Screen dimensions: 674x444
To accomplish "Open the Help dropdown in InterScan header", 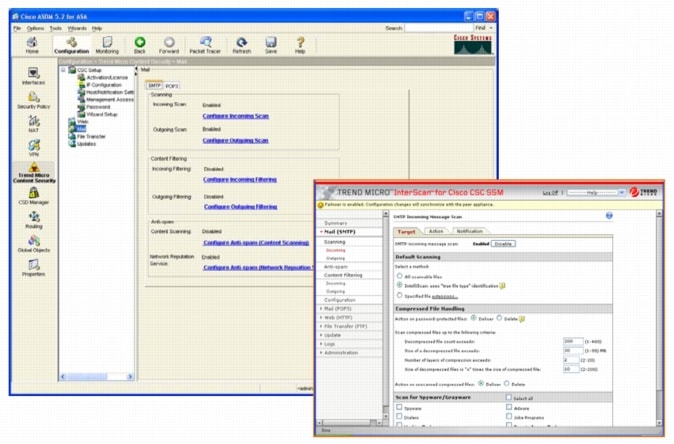I will point(596,193).
